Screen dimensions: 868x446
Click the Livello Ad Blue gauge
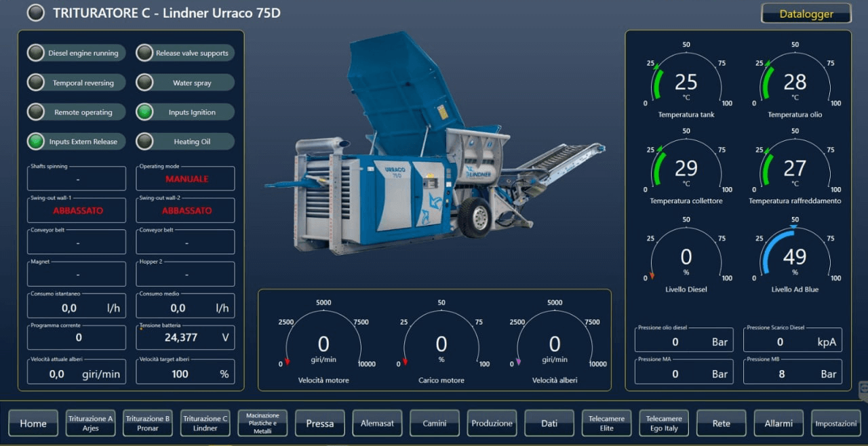click(795, 254)
